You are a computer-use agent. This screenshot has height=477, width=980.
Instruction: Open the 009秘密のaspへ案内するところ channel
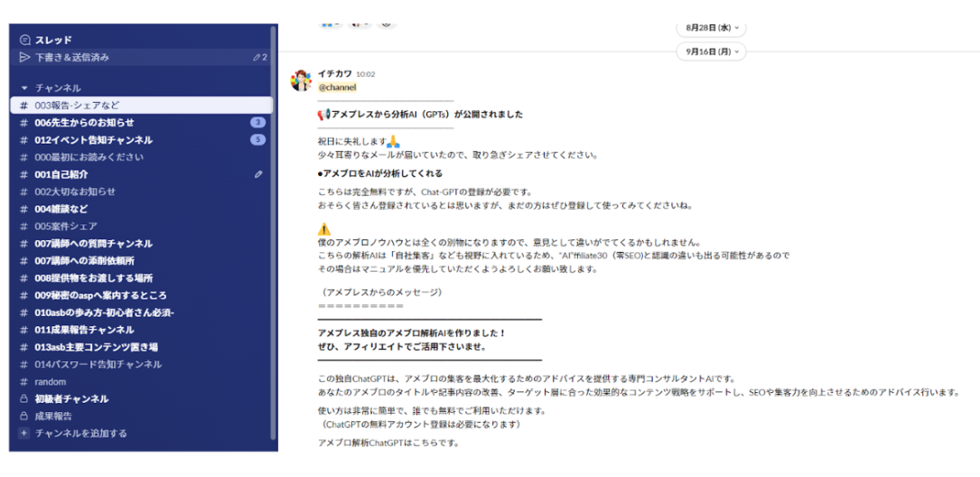click(141, 295)
